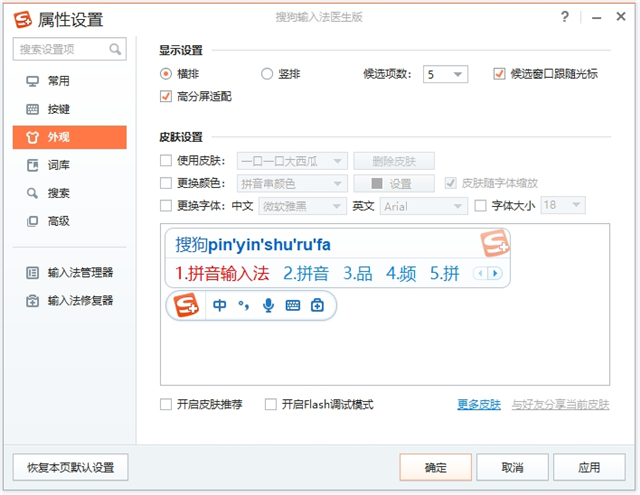Image resolution: width=640 pixels, height=495 pixels.
Task: Click the 搜索设置项 search field
Action: click(69, 49)
